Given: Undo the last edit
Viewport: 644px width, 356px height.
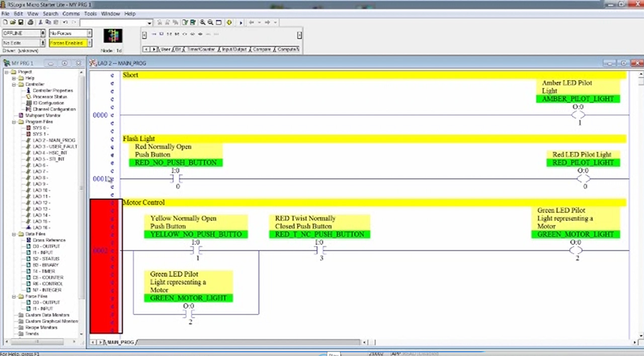Looking at the screenshot, I should click(65, 22).
